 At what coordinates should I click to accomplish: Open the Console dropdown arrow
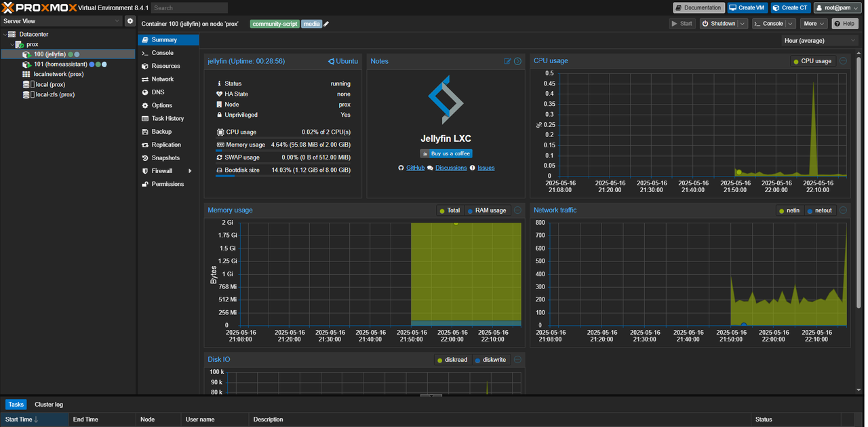click(x=791, y=24)
